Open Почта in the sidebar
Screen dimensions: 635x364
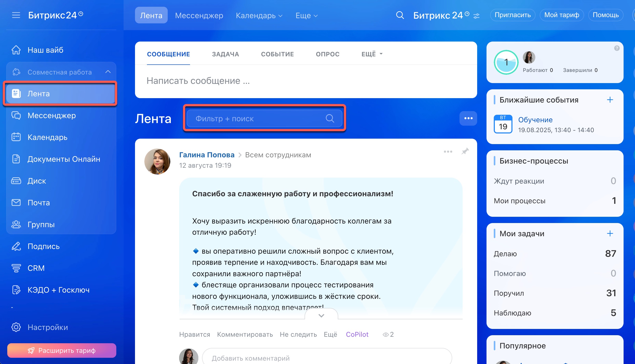pos(61,203)
